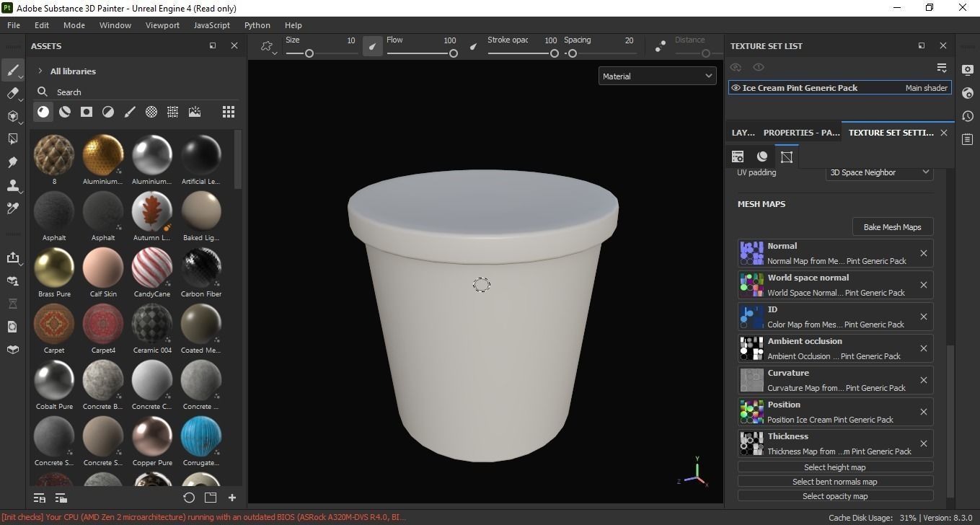Image resolution: width=980 pixels, height=525 pixels.
Task: Open History panel from right sidebar
Action: click(968, 116)
